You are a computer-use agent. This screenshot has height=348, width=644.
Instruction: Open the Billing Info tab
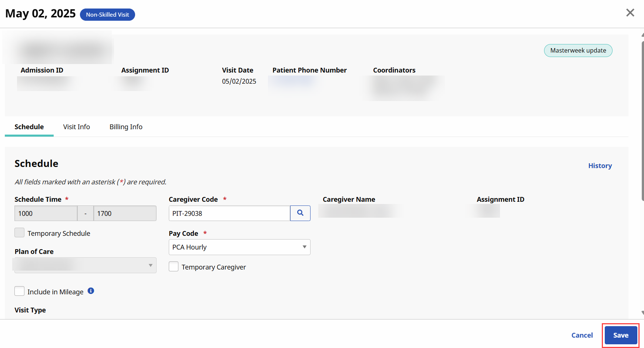[126, 127]
